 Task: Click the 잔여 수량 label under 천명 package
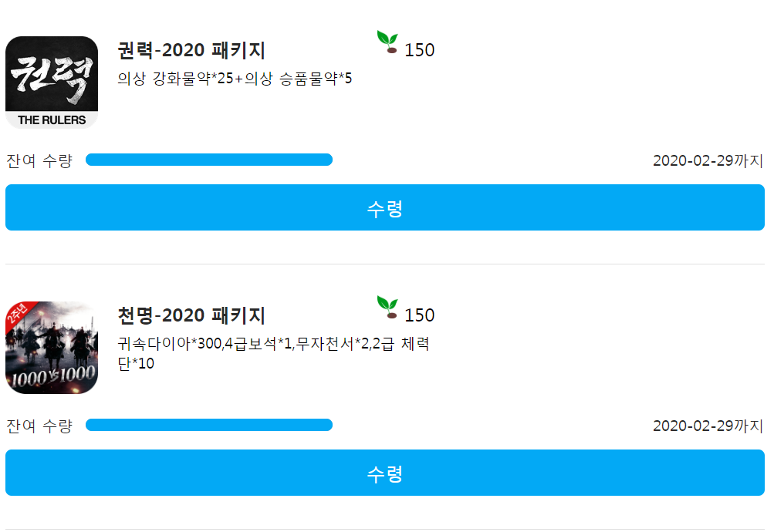[x=39, y=426]
